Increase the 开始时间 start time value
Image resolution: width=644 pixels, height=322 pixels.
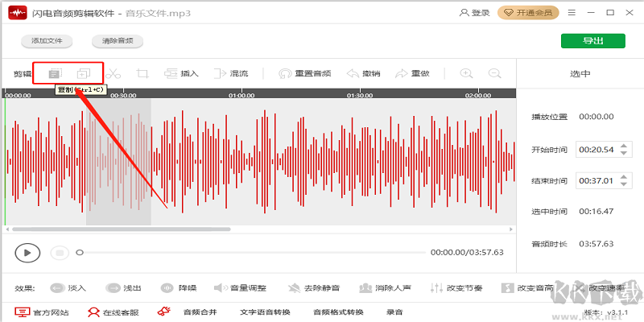click(x=623, y=146)
